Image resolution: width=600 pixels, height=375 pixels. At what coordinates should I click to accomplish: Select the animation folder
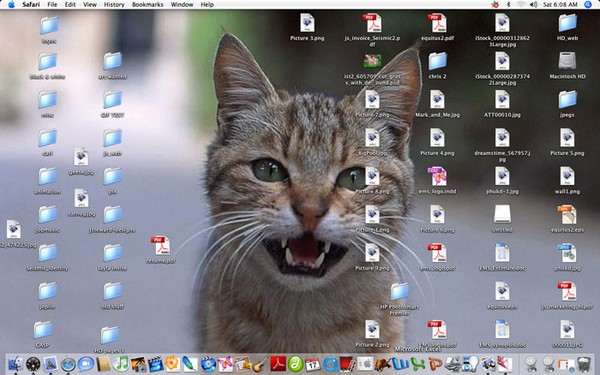(x=47, y=176)
